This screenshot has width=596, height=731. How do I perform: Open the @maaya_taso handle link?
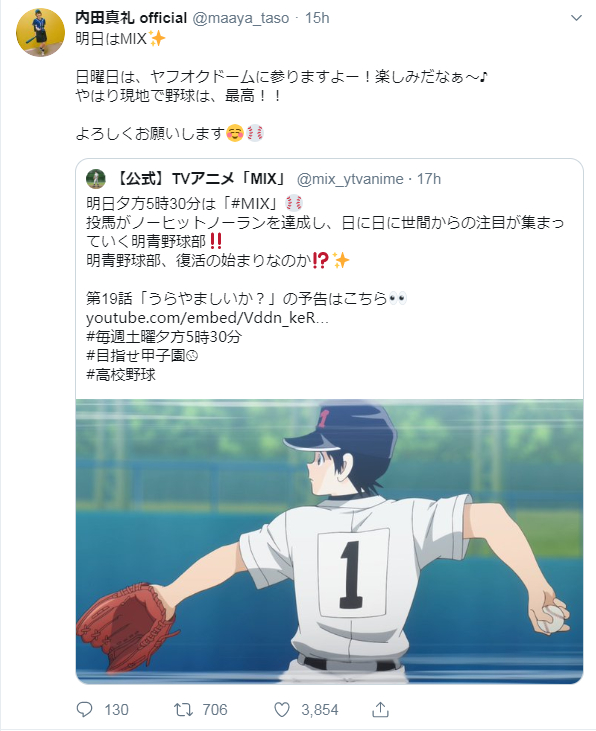[x=241, y=18]
